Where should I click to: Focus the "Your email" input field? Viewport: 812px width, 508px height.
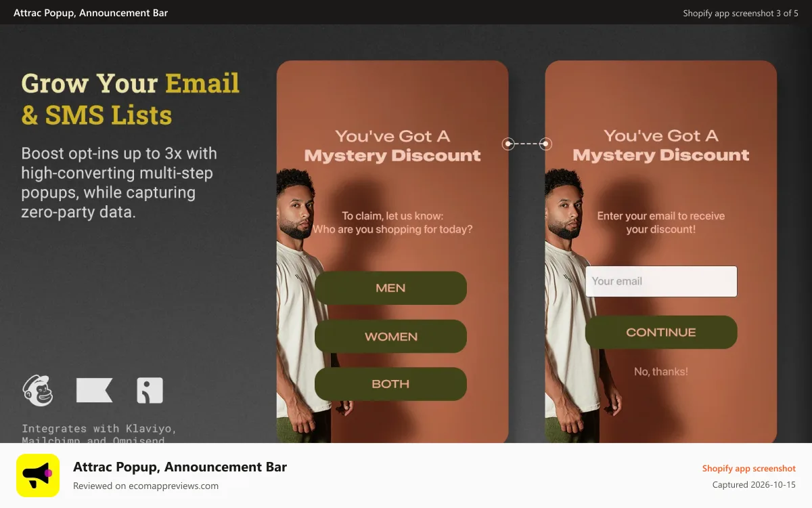(x=661, y=281)
